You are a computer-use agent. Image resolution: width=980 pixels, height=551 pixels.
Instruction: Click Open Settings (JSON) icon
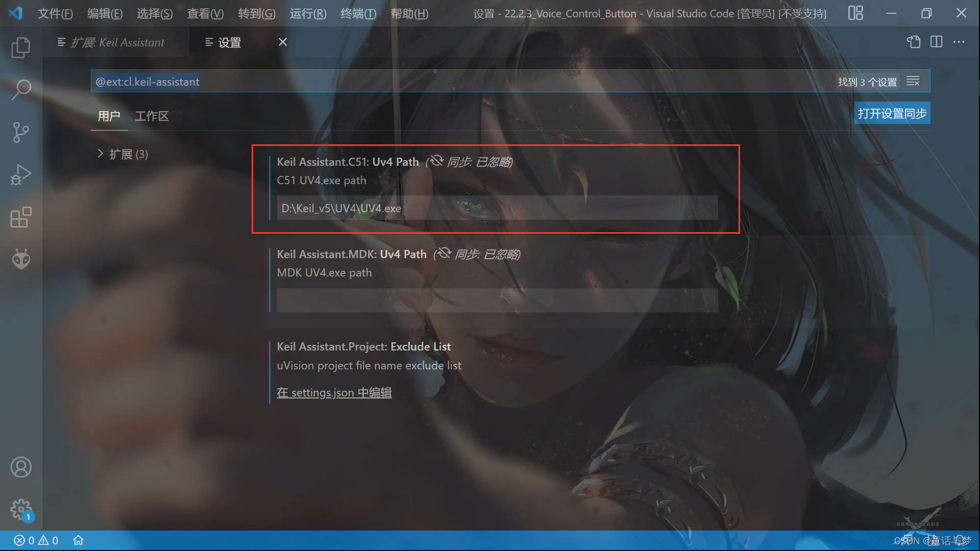914,42
